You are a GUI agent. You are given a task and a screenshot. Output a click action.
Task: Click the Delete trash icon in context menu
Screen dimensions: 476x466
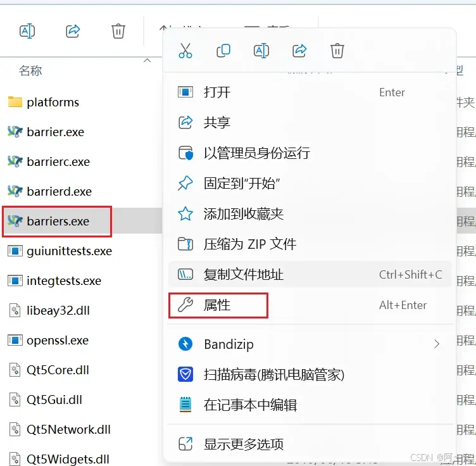click(337, 51)
